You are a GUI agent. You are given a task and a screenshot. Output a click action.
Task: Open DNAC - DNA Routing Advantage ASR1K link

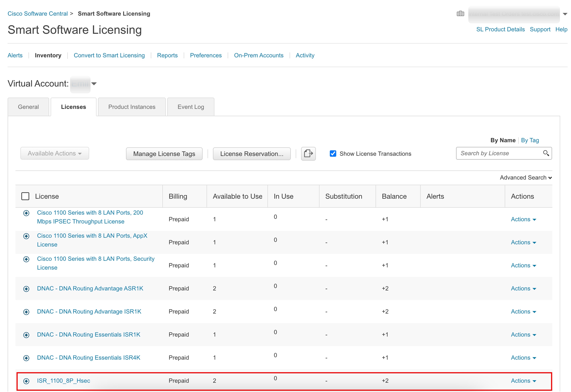coord(90,288)
